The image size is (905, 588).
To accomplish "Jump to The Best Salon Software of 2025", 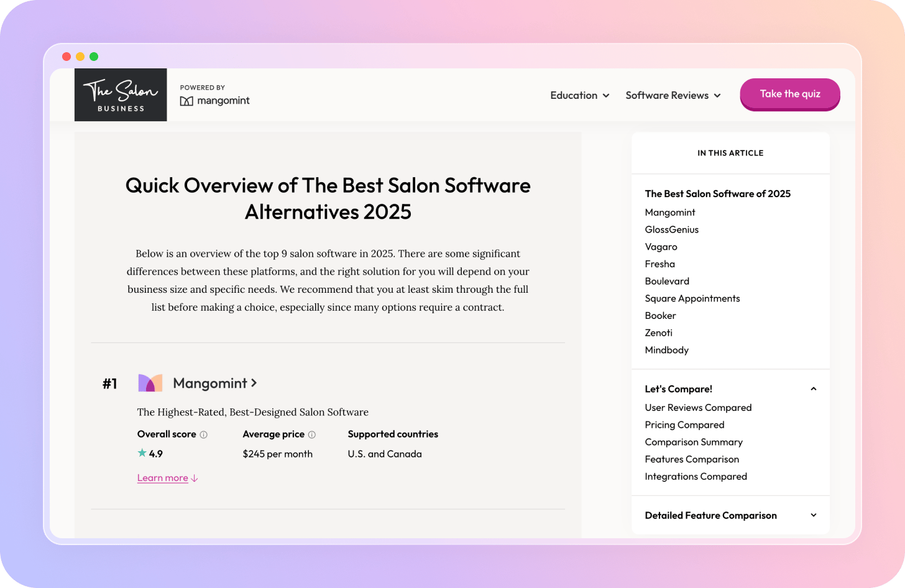I will click(x=718, y=194).
